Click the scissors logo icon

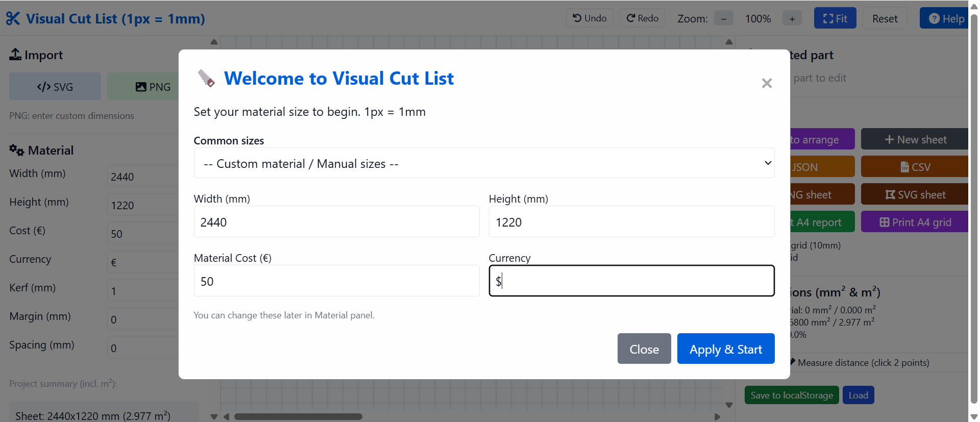[x=13, y=19]
